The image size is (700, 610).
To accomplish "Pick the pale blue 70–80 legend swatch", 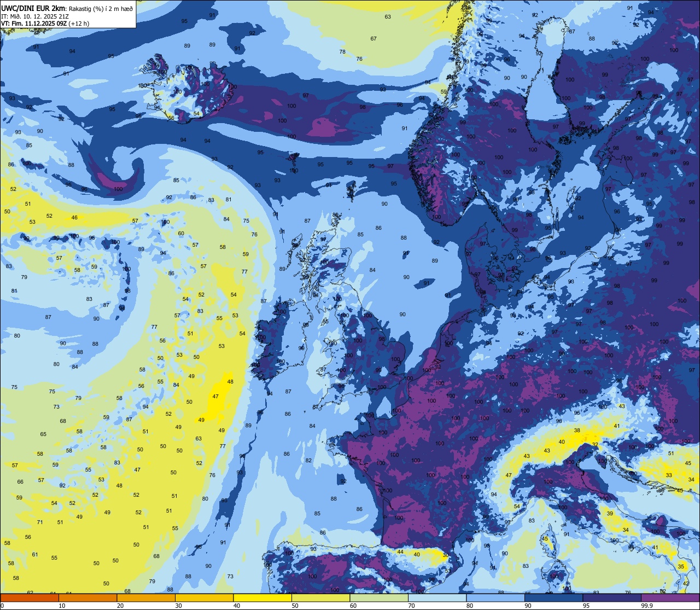I will click(x=437, y=597).
